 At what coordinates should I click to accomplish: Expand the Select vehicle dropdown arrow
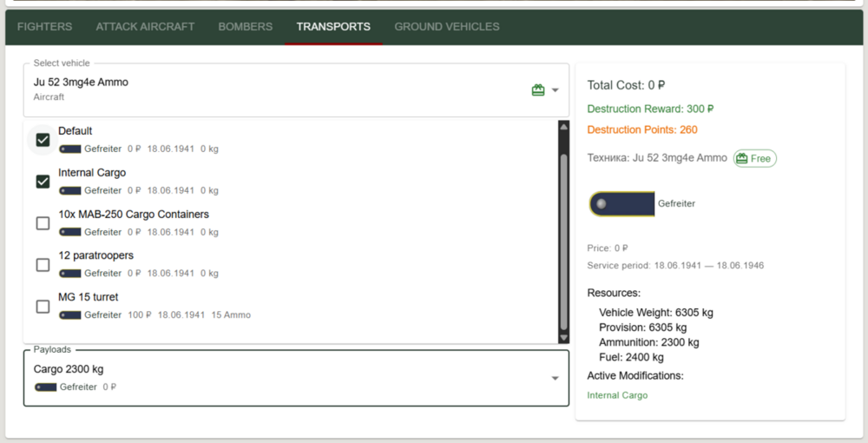tap(556, 90)
